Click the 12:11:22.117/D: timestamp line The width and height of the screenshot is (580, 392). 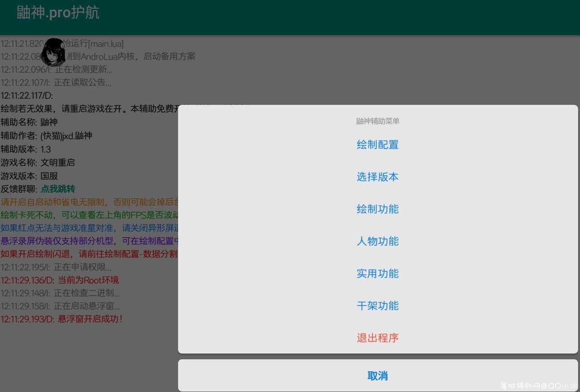click(x=27, y=96)
